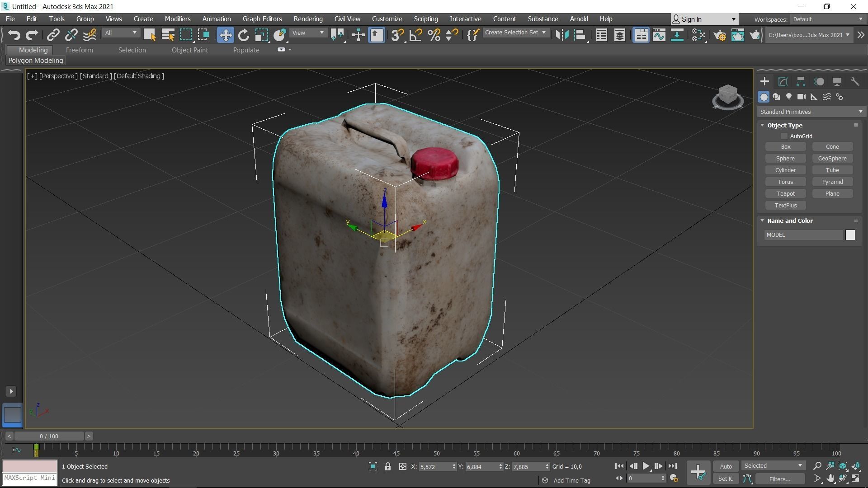Switch to the Freeform ribbon tab
The height and width of the screenshot is (488, 868).
[x=79, y=50]
